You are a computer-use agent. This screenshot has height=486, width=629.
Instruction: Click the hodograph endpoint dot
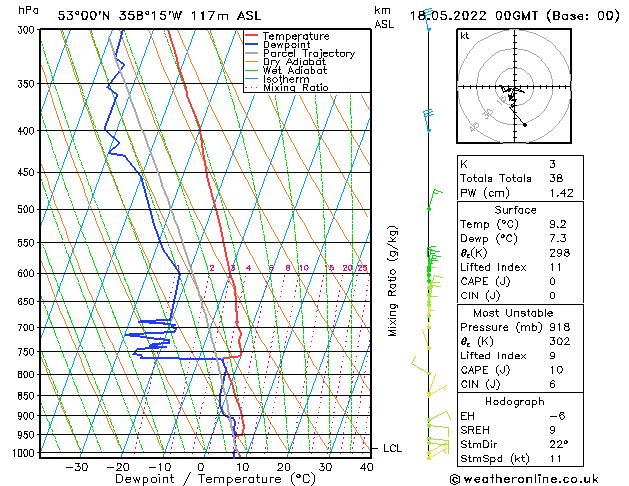point(525,125)
